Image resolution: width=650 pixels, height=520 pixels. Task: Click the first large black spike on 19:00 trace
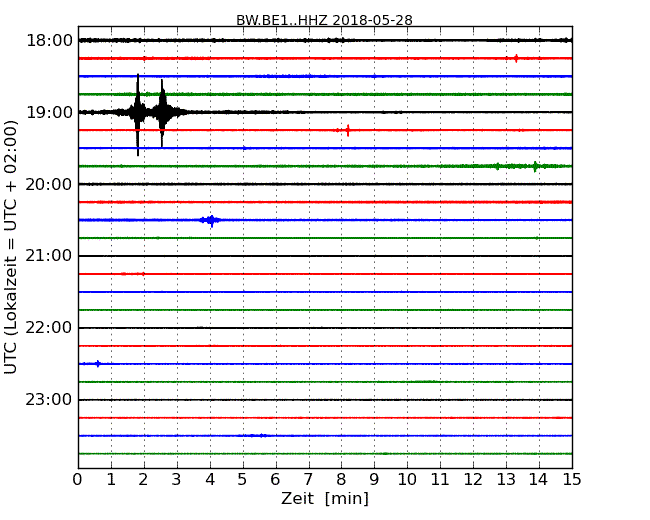coord(138,114)
